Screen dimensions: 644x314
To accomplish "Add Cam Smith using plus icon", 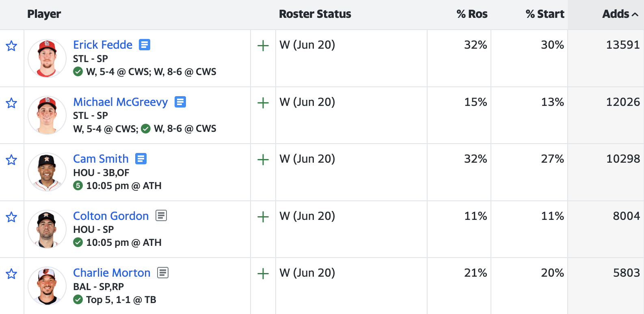I will click(263, 160).
